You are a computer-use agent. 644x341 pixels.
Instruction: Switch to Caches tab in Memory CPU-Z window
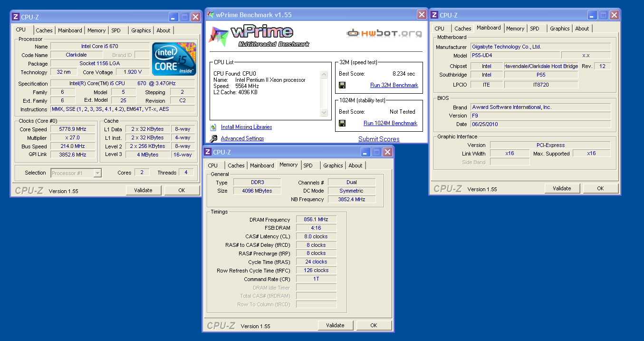(236, 166)
